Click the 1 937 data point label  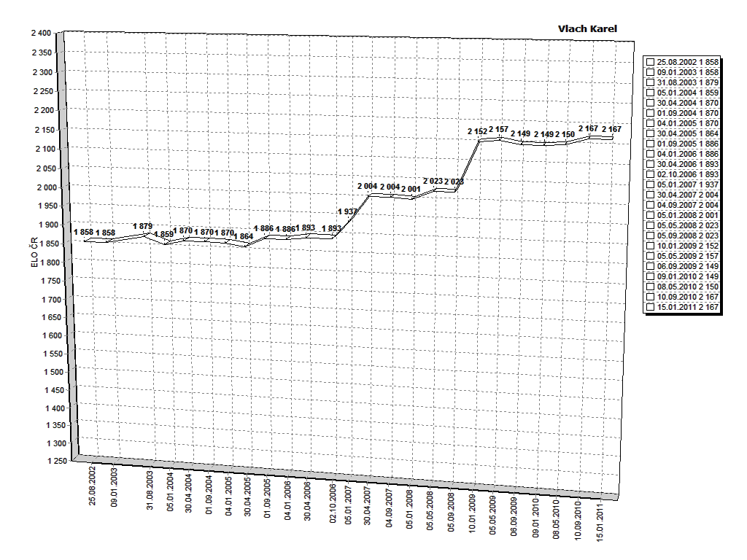[x=348, y=212]
